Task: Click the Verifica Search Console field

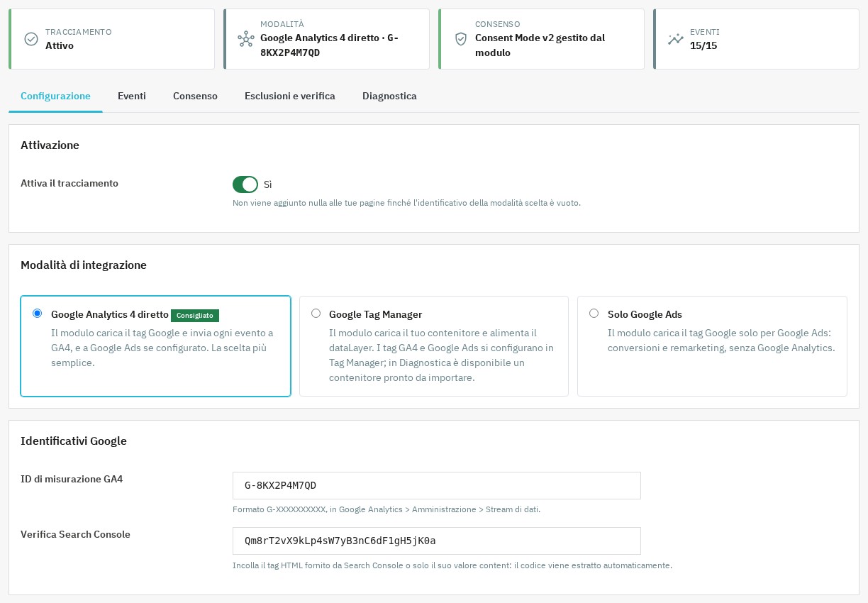Action: 437,541
